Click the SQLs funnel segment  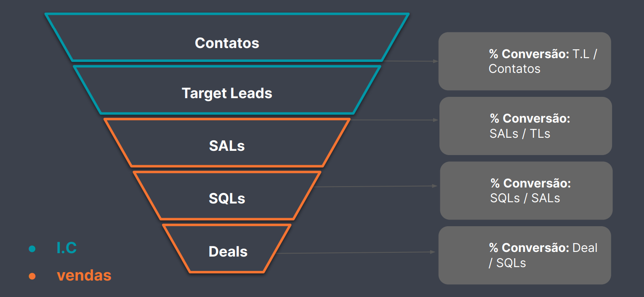[227, 195]
